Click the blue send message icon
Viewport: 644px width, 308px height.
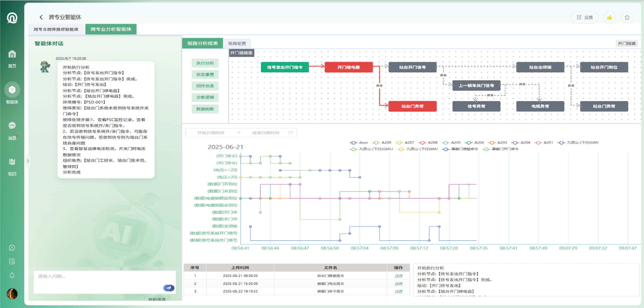click(169, 288)
